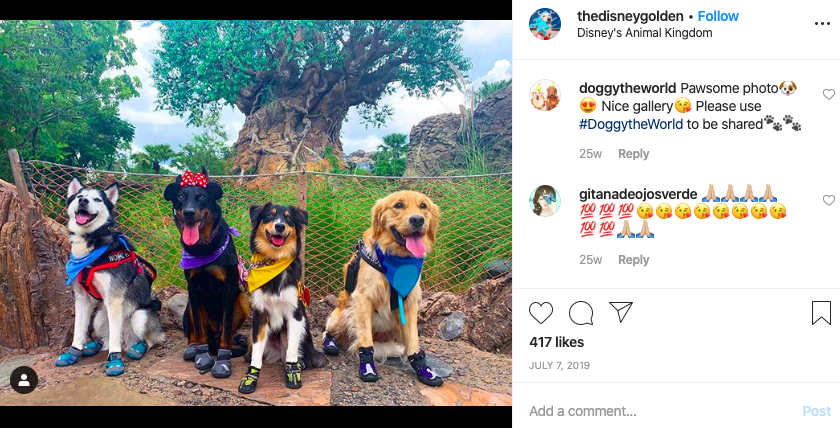Save the post with the bookmark icon
Image resolution: width=840 pixels, height=428 pixels.
coord(821,313)
